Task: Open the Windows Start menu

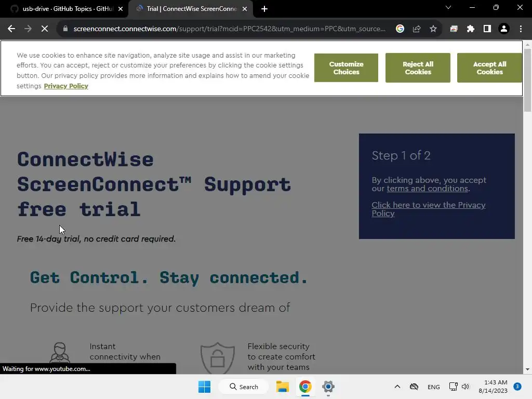Action: tap(204, 387)
